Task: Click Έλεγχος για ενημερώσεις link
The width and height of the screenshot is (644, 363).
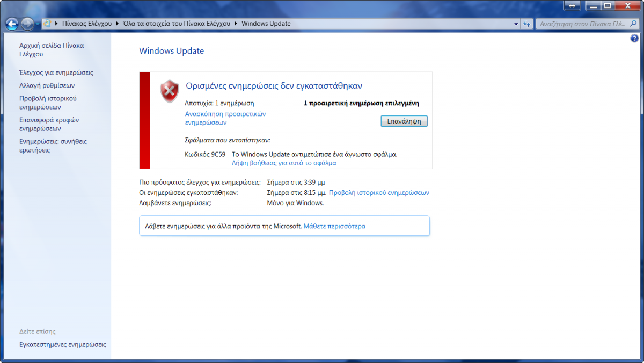Action: (x=56, y=72)
